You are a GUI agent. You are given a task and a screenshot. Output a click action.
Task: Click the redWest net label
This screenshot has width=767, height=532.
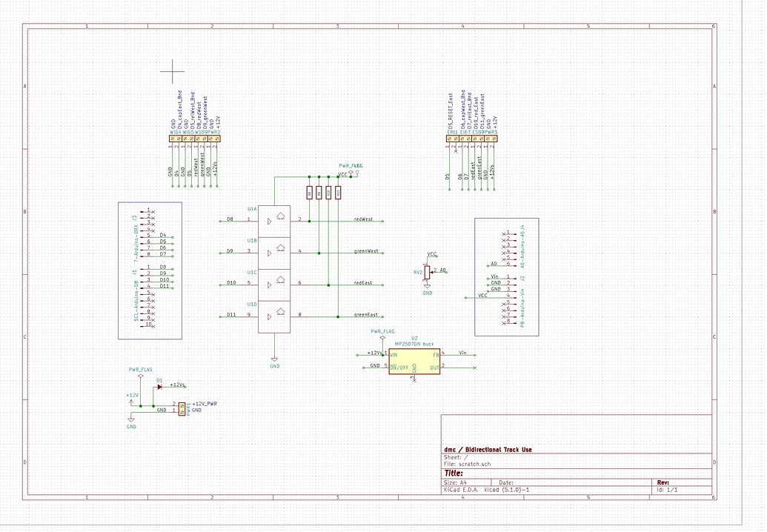[362, 219]
